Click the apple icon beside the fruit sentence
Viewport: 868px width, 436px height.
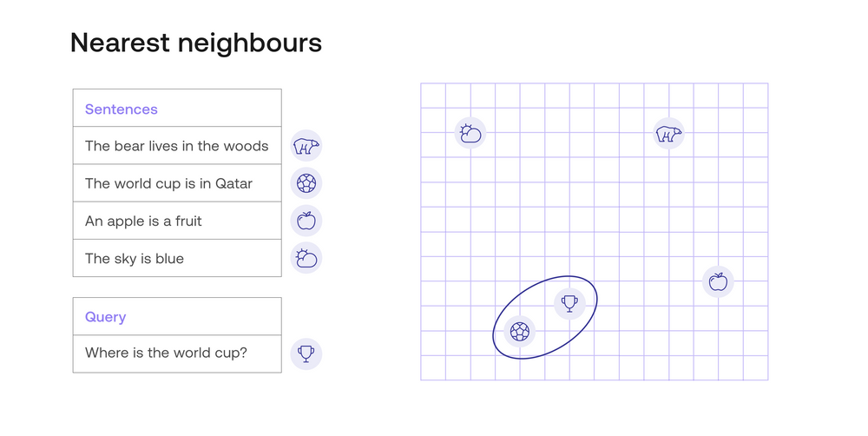[x=306, y=221]
